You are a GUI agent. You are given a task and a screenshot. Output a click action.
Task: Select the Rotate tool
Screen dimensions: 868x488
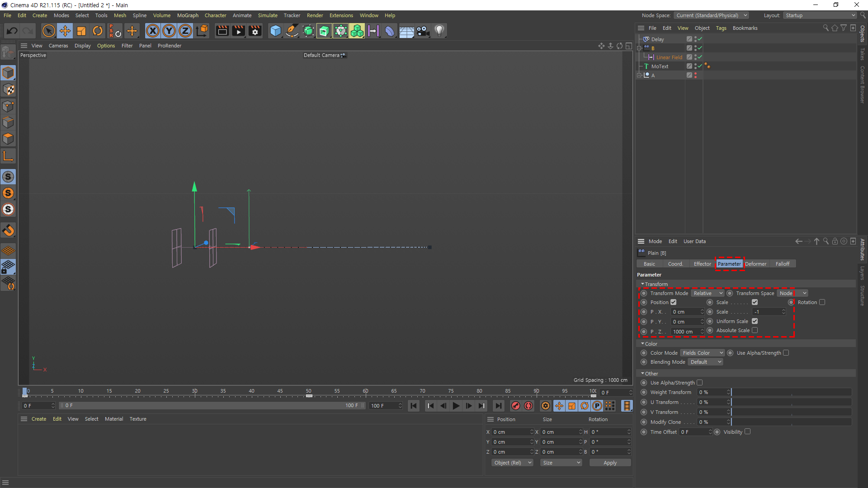pyautogui.click(x=98, y=31)
